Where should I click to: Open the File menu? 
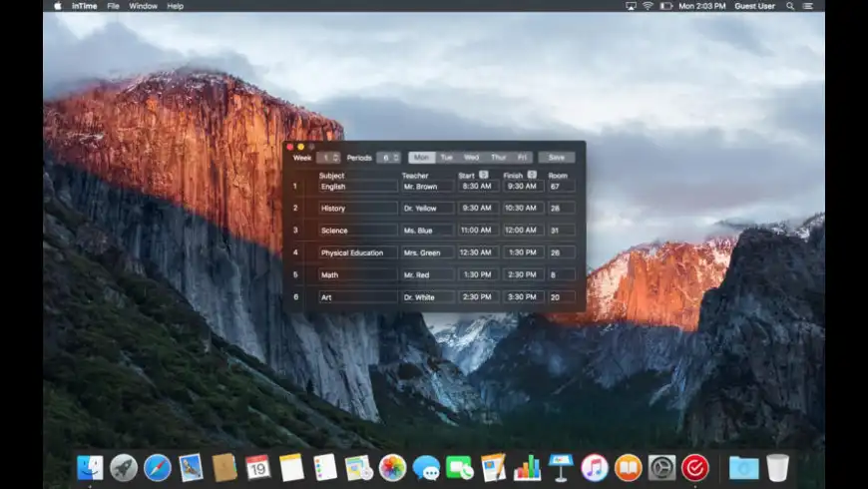point(113,6)
